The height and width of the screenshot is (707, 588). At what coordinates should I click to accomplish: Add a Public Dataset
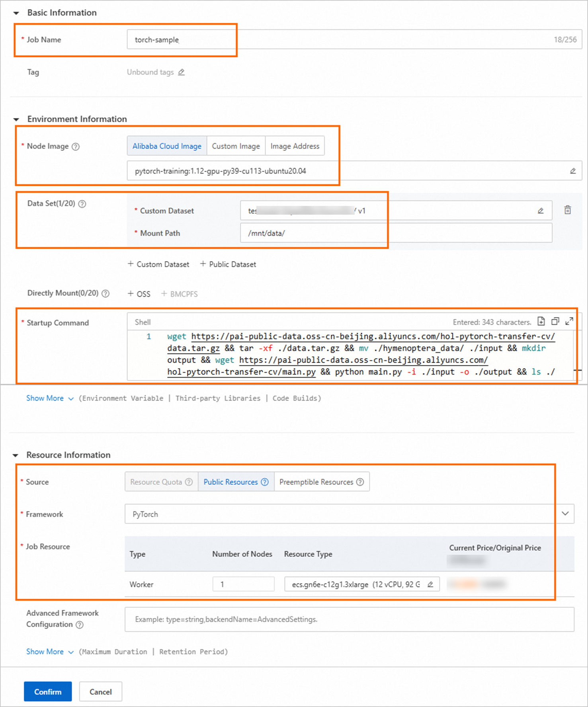tap(228, 264)
